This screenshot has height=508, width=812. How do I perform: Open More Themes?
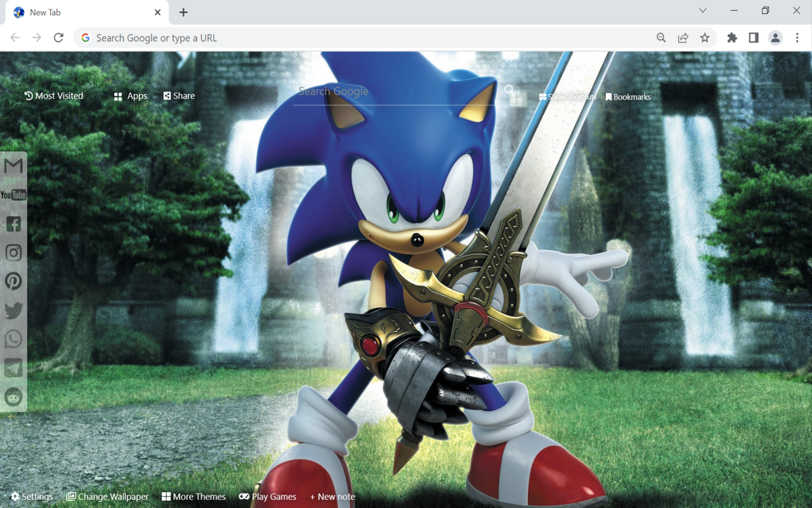pos(193,497)
